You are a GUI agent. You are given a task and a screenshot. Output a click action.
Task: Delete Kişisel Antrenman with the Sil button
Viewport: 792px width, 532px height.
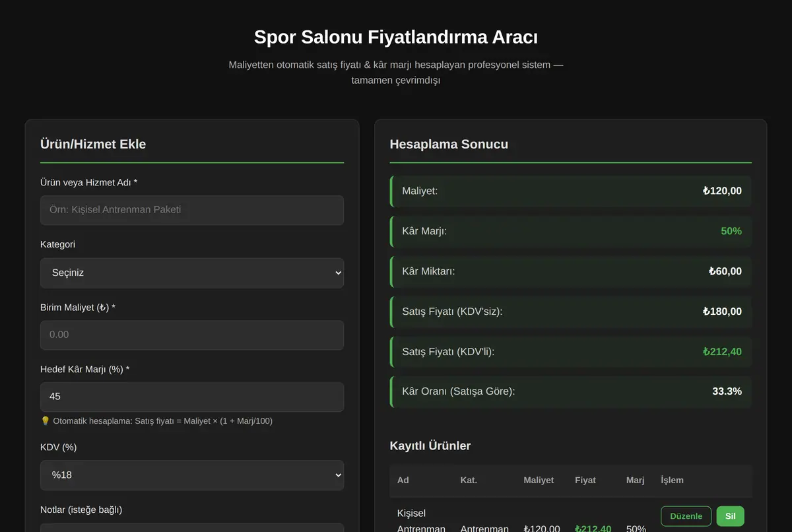[730, 516]
